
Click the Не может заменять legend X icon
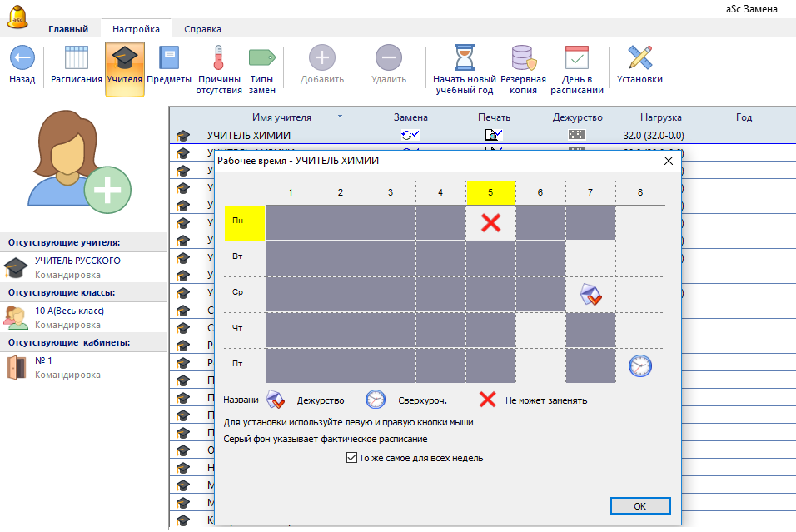click(x=487, y=400)
